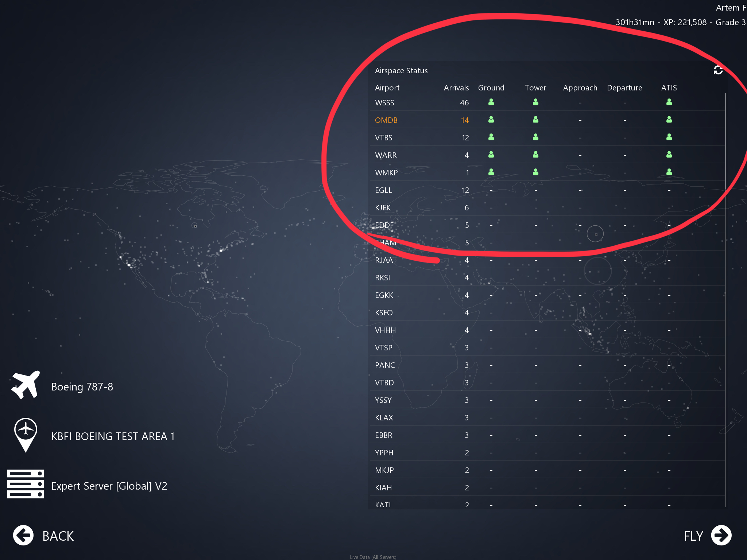Click the airplane icon beside Boeing 787-8
This screenshot has height=560, width=747.
(x=26, y=385)
